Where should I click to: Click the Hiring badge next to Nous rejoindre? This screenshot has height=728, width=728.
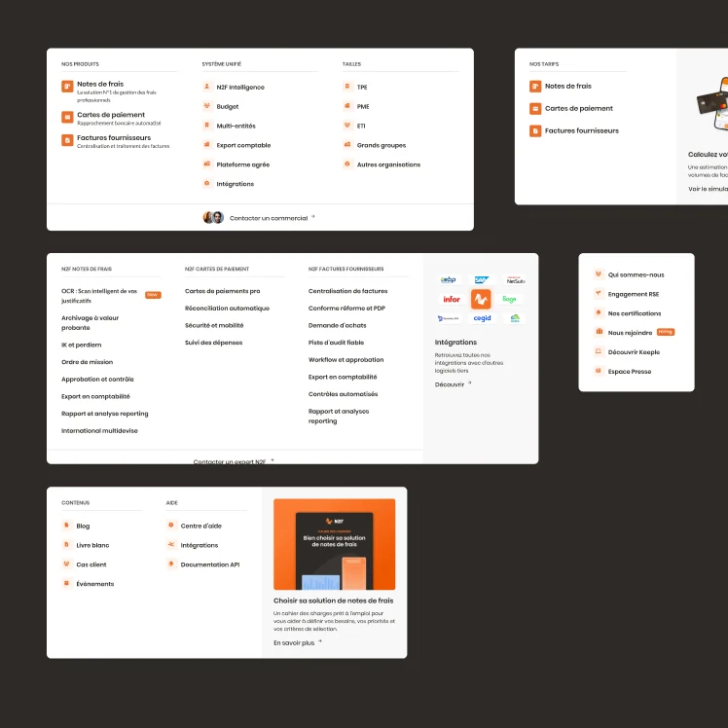click(x=666, y=332)
